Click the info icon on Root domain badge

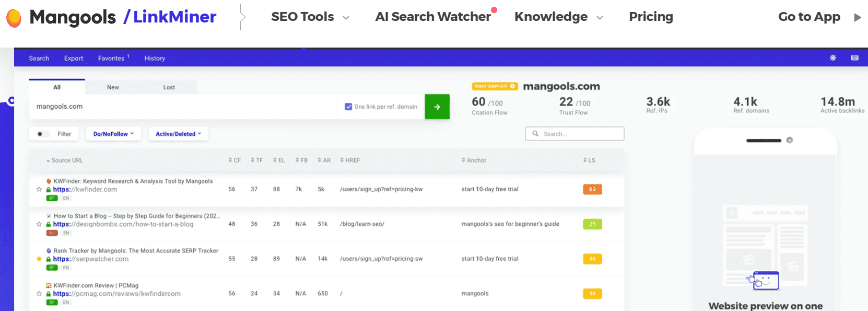pos(512,86)
